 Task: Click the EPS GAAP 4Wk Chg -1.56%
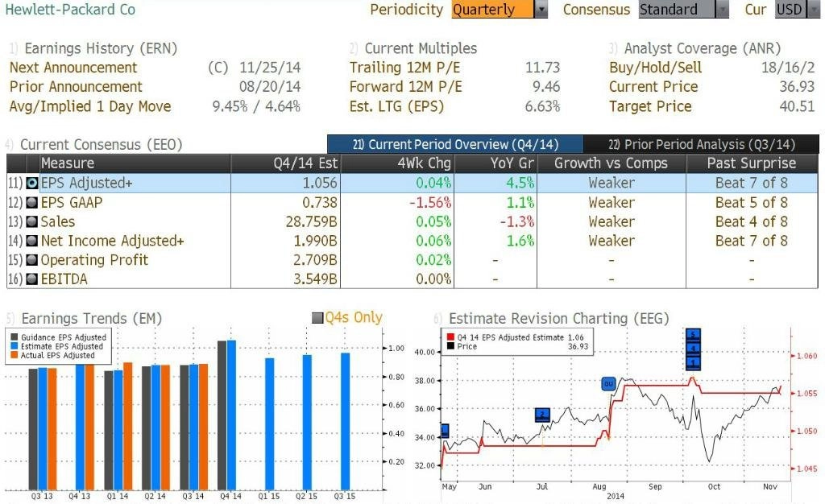pyautogui.click(x=430, y=202)
